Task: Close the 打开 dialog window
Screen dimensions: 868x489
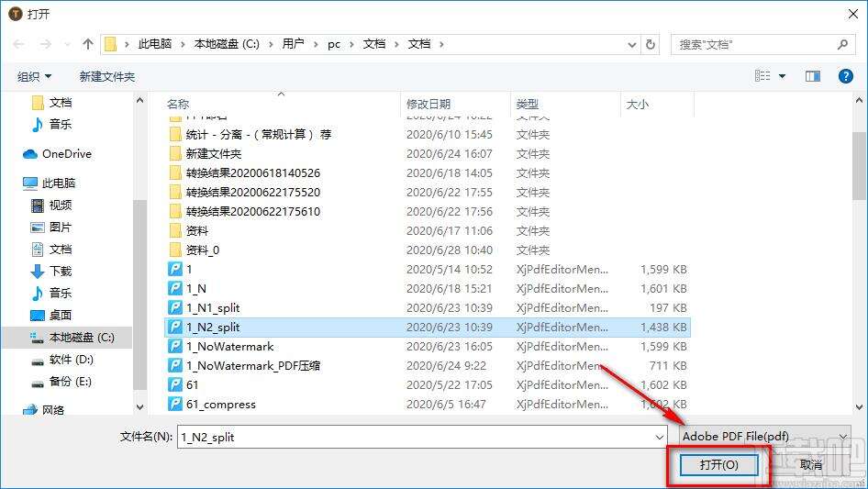Action: 853,14
